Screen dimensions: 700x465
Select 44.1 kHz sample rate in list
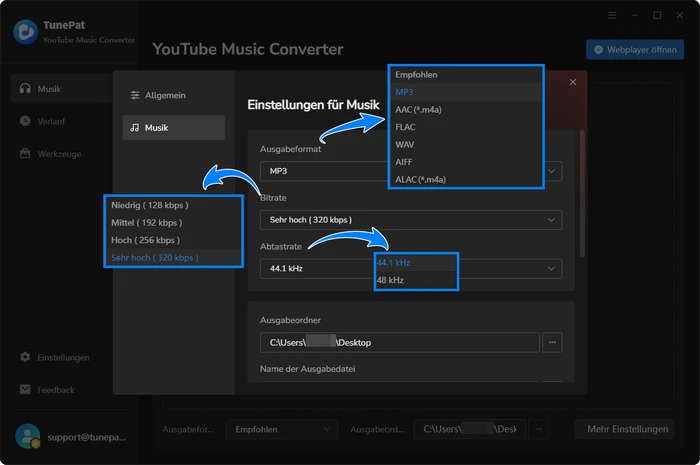tap(417, 263)
